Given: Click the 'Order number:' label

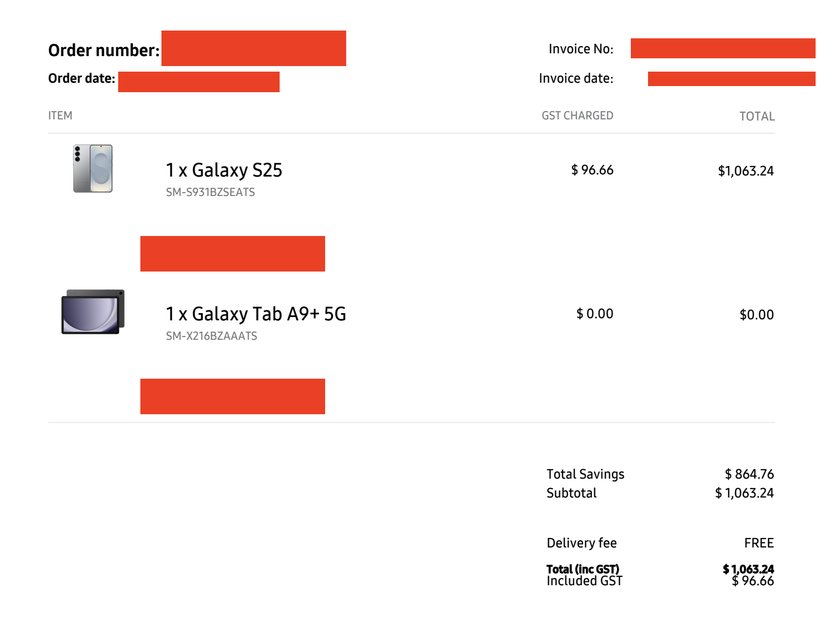Looking at the screenshot, I should click(x=104, y=51).
